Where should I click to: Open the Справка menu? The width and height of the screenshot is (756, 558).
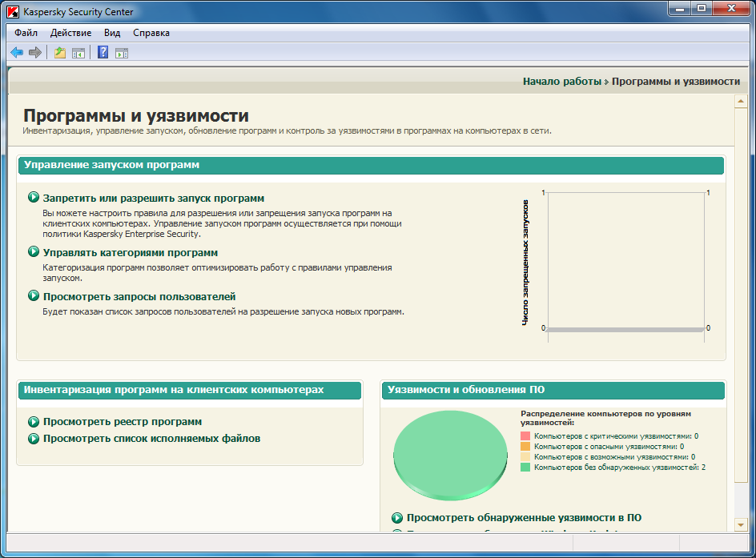(151, 33)
